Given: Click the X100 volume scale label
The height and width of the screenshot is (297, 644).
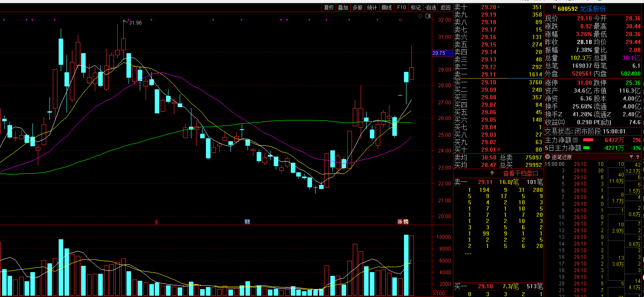Looking at the screenshot, I should click(439, 294).
